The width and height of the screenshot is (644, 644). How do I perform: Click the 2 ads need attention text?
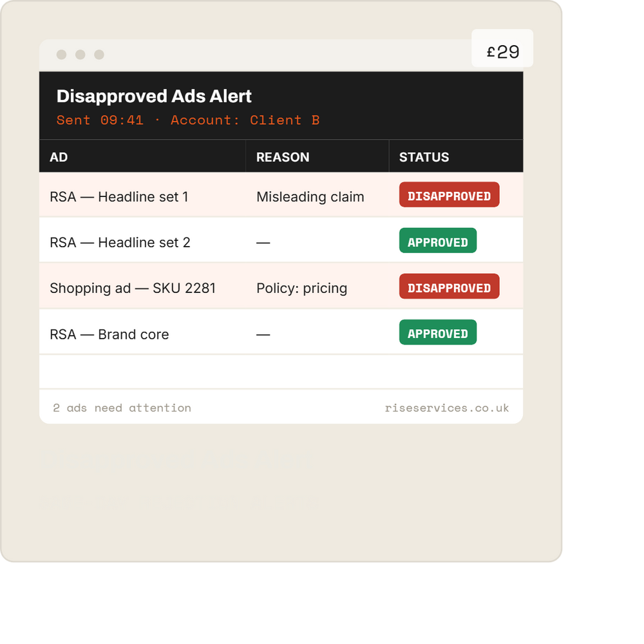coord(122,408)
